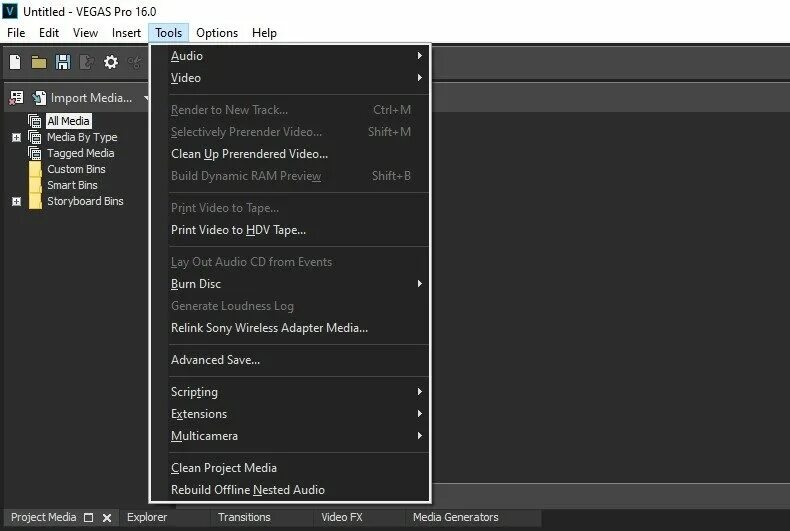Click the Cut scissors toolbar icon
This screenshot has height=531, width=790.
[x=135, y=62]
